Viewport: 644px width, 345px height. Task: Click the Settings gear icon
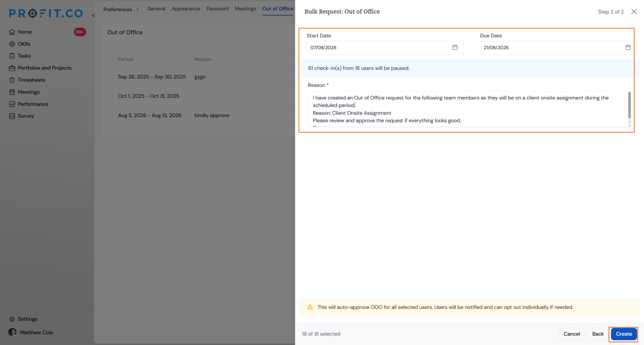coord(12,319)
